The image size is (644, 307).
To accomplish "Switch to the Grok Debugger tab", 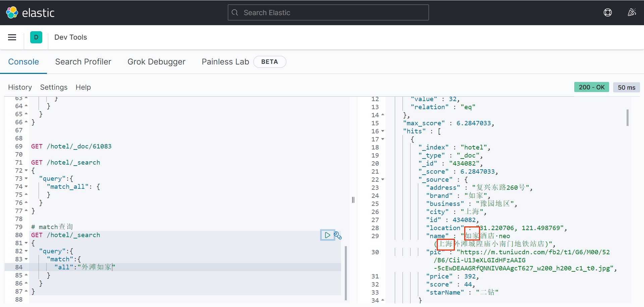I will point(156,62).
